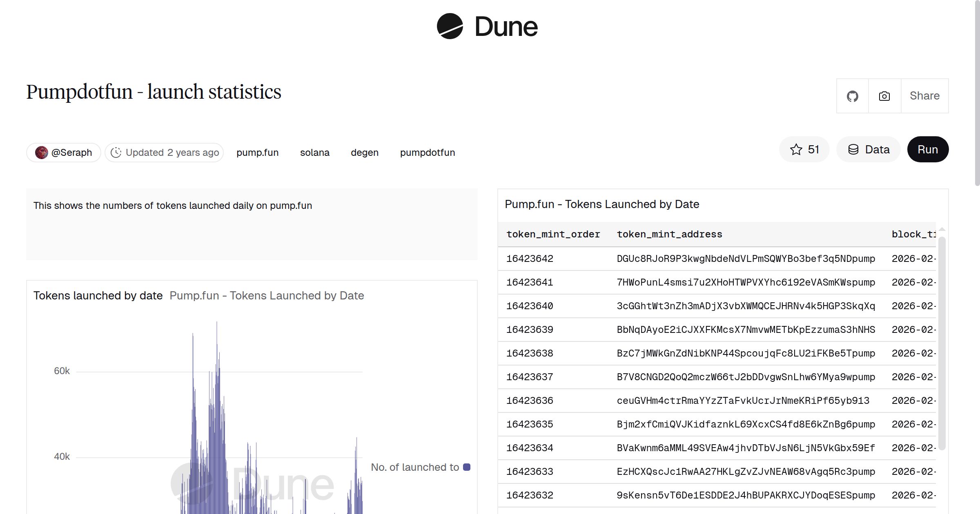980x514 pixels.
Task: Open the GitHub icon near Share
Action: (x=853, y=96)
